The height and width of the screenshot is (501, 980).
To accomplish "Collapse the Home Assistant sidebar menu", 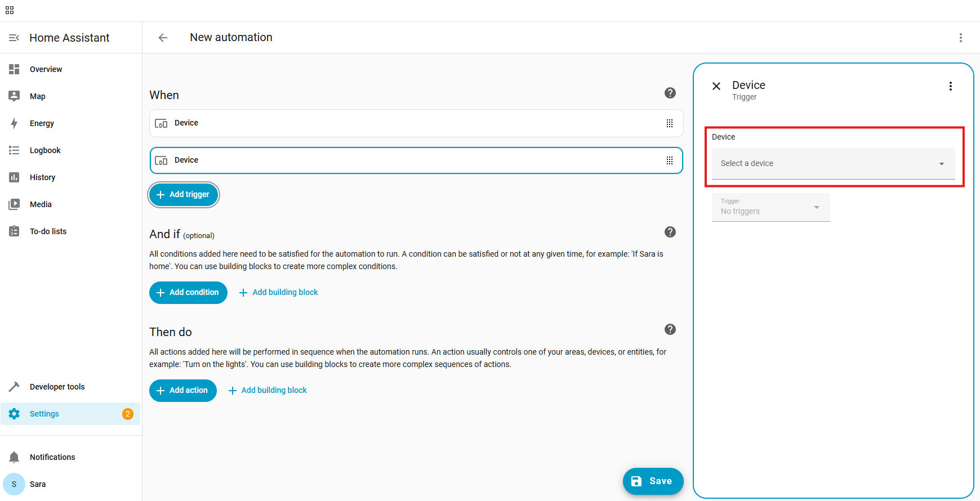I will point(14,38).
